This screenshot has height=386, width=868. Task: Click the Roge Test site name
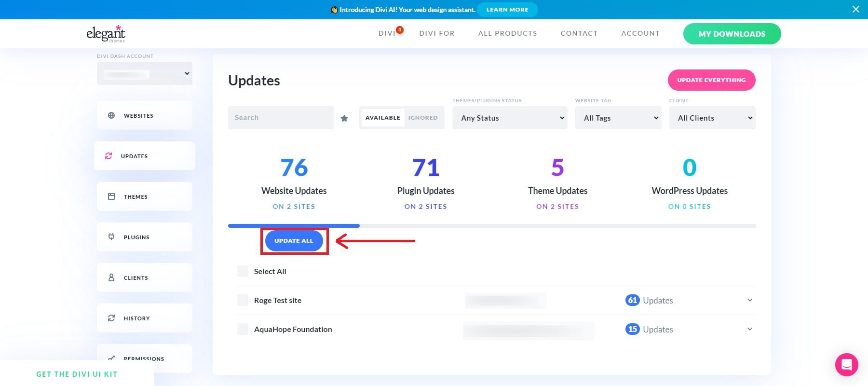click(x=278, y=300)
